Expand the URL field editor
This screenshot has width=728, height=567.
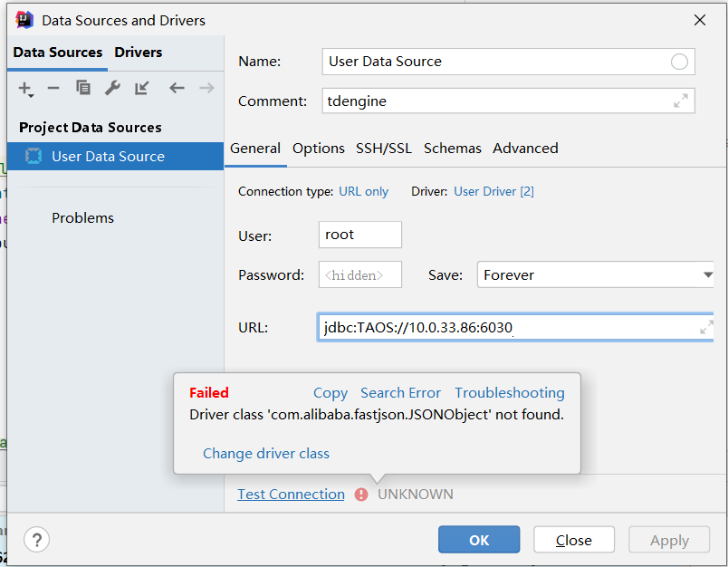(706, 327)
